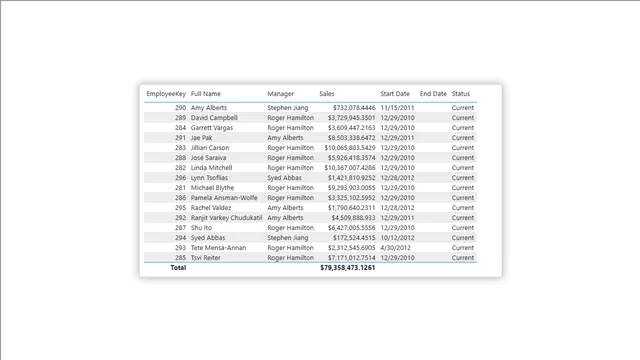Click sales value $172,524.4515
Screen dimensions: 640x360
click(354, 238)
